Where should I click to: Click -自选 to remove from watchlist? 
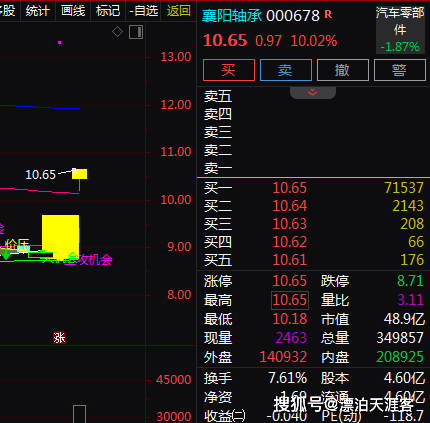[x=144, y=11]
